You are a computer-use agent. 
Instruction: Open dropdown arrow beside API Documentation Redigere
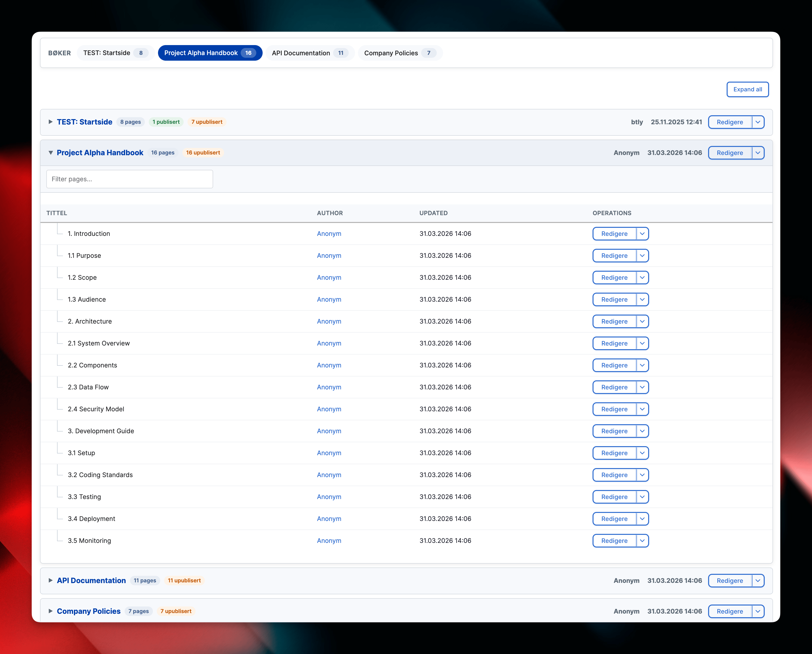[x=758, y=581]
